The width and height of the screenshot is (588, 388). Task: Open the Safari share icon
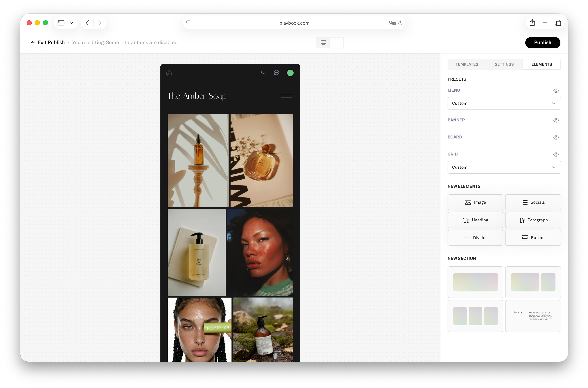(532, 23)
